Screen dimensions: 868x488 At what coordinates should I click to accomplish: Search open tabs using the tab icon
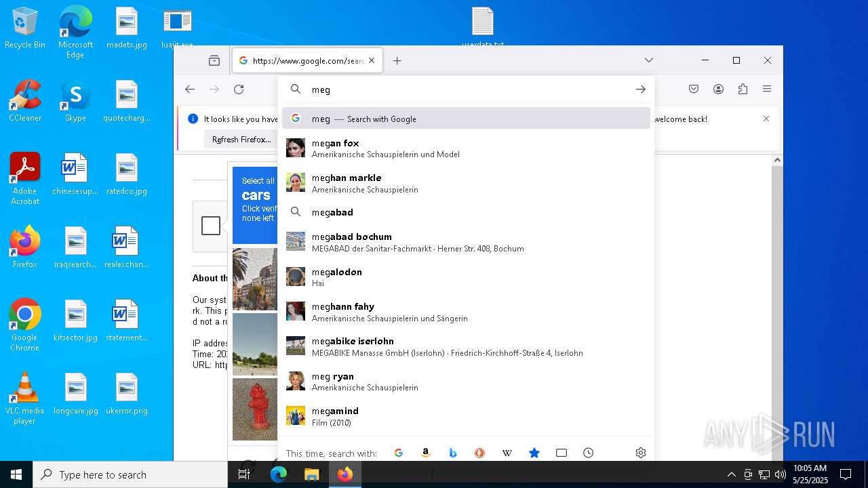pyautogui.click(x=561, y=453)
